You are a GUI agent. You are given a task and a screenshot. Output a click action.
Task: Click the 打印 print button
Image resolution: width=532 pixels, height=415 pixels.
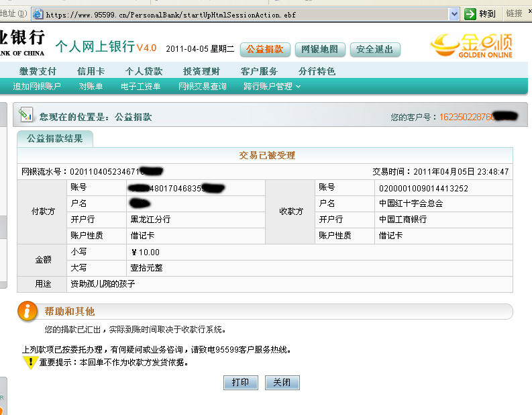click(240, 382)
